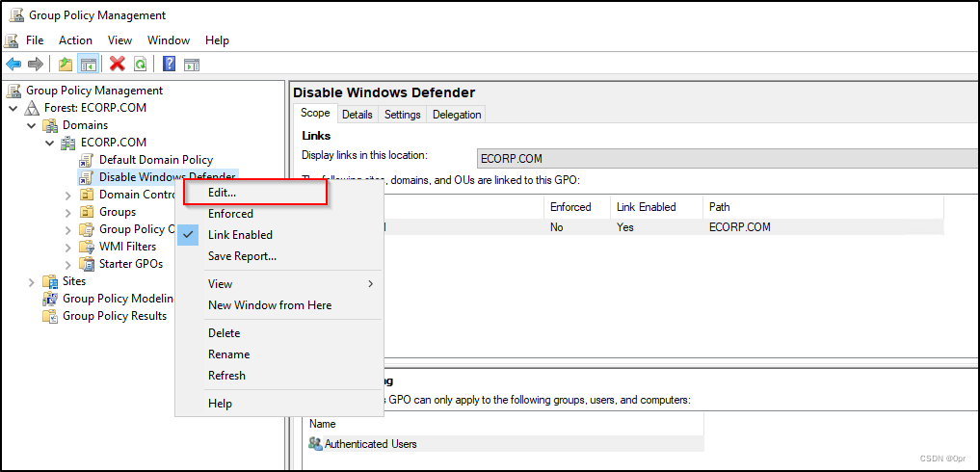Click the 'Yes' cell under Link Enabled
This screenshot has height=472, width=980.
[x=625, y=227]
